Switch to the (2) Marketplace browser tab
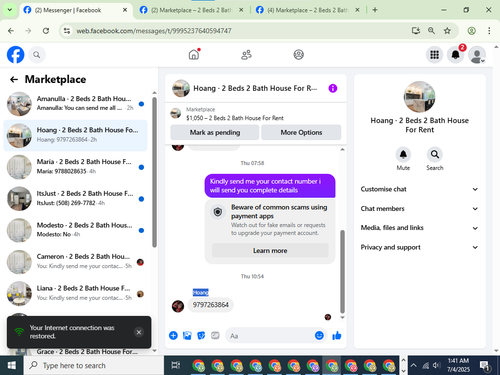This screenshot has width=500, height=375. 192,10
